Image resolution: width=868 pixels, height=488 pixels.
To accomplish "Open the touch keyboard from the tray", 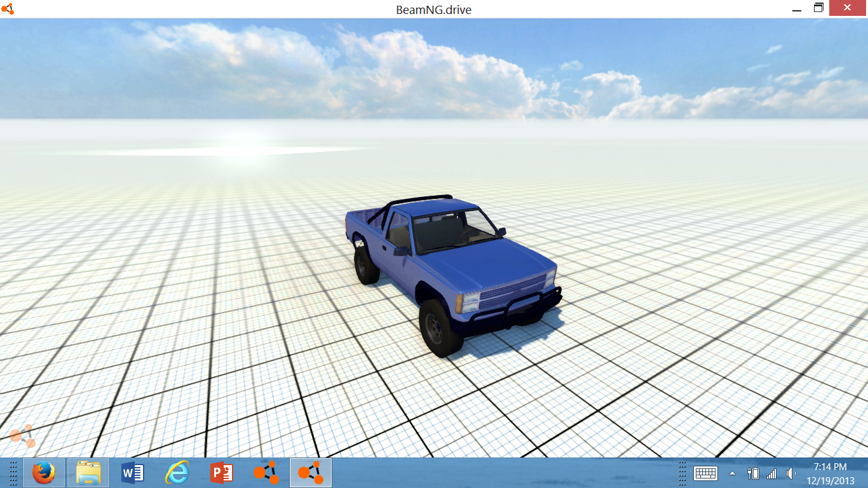I will [x=705, y=473].
